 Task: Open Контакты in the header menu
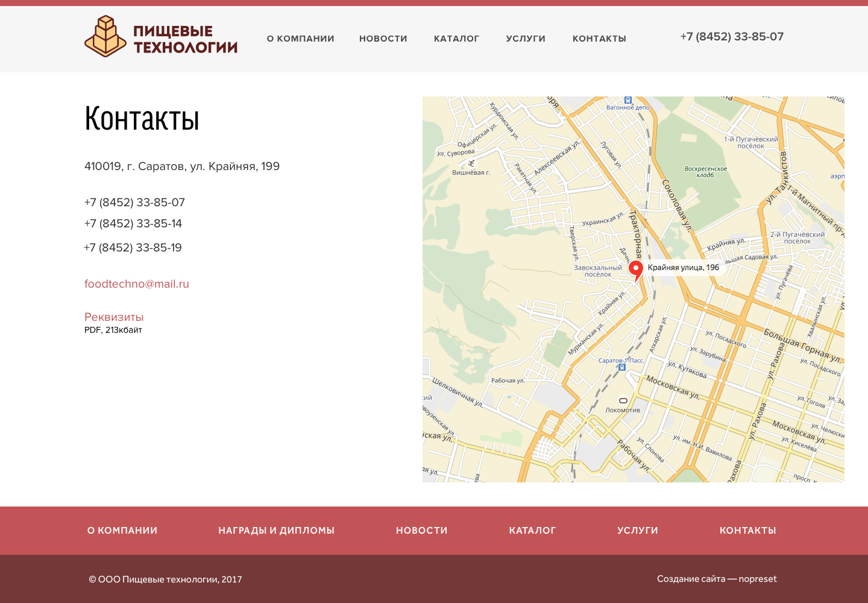599,39
